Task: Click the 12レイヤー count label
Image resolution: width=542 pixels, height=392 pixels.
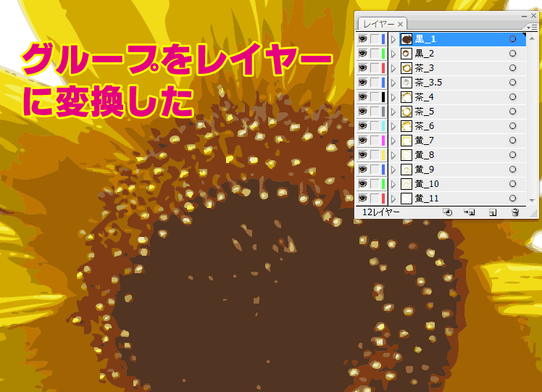Action: point(381,212)
